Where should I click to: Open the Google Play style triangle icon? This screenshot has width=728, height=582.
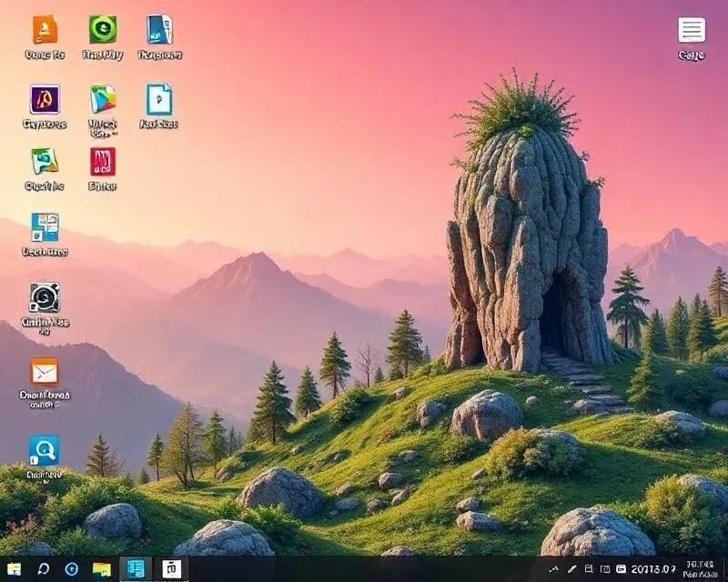[103, 99]
